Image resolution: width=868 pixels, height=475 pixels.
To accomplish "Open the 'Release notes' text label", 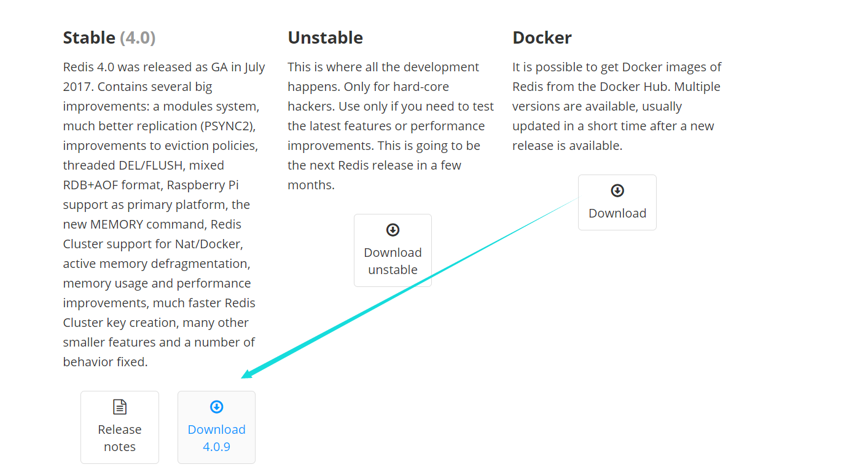I will [x=120, y=438].
